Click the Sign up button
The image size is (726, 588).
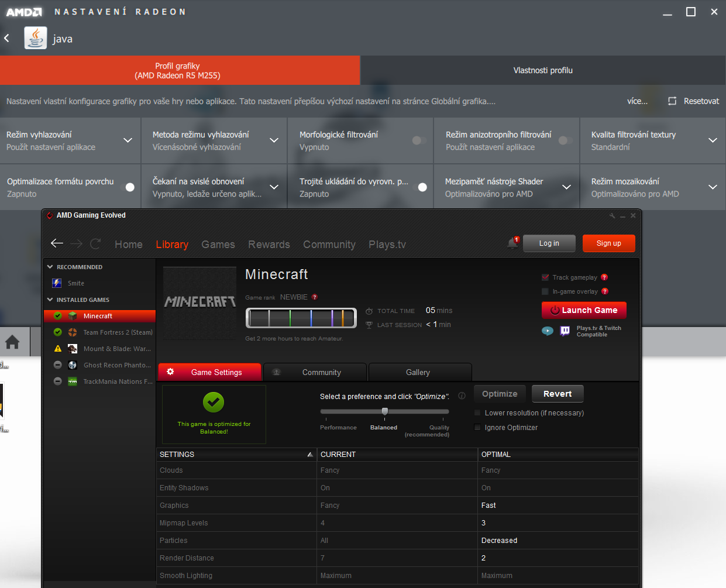pos(609,243)
